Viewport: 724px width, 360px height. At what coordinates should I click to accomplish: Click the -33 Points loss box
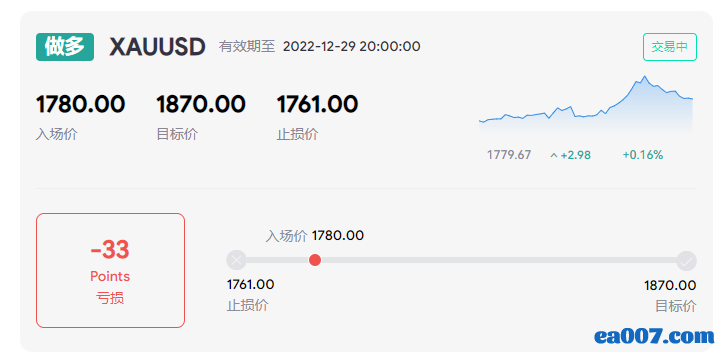click(110, 270)
